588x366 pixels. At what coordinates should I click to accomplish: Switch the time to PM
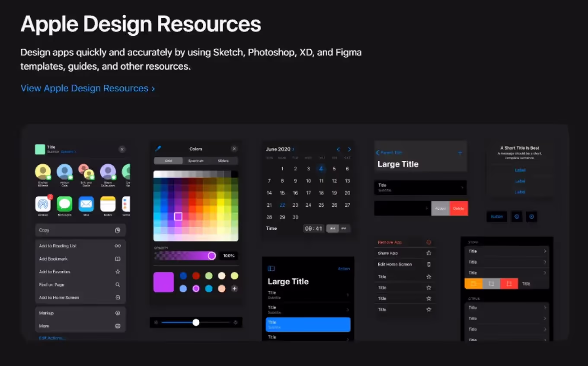click(344, 228)
